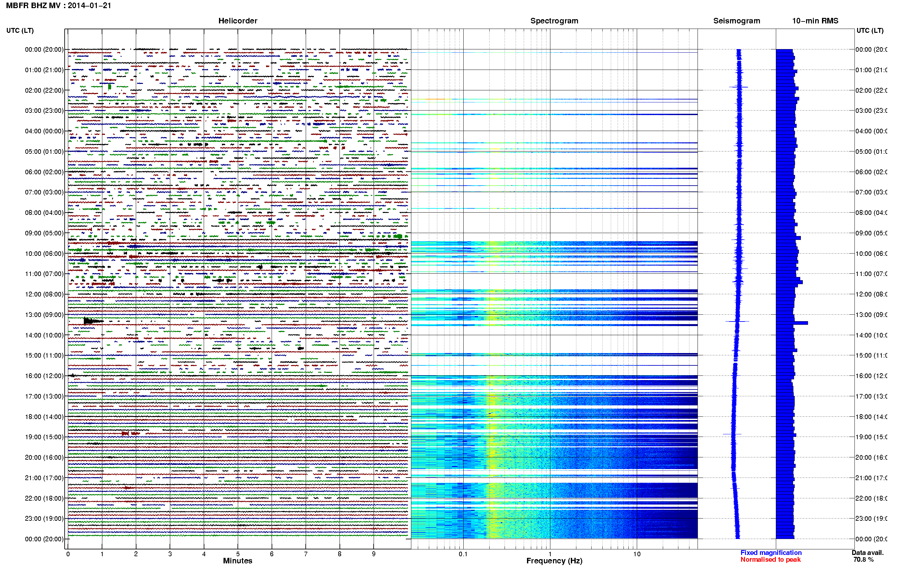Click tick "3" on the Minutes axis
Viewport: 924px width, 578px height.
point(170,554)
